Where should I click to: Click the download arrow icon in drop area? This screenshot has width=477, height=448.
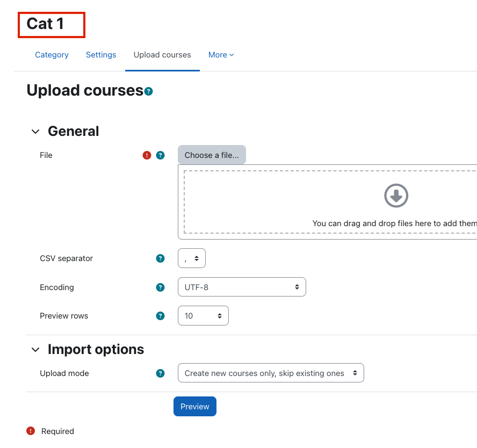(x=396, y=196)
